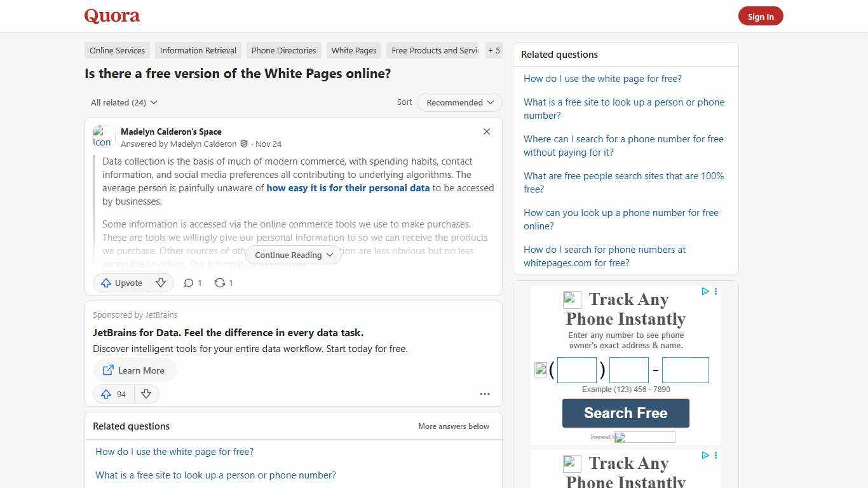Viewport: 868px width, 488px height.
Task: Click the Sign In button
Action: [x=761, y=16]
